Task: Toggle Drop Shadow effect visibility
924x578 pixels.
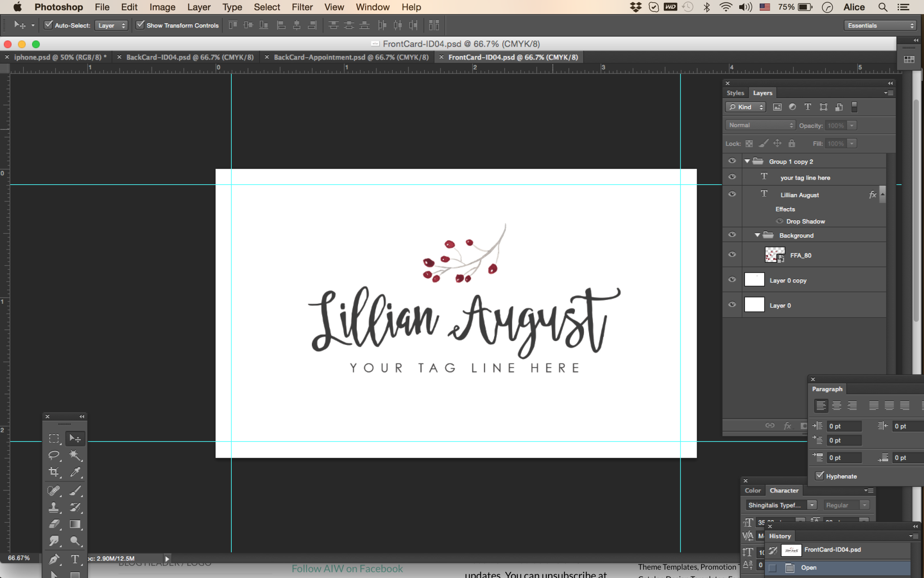Action: 780,221
